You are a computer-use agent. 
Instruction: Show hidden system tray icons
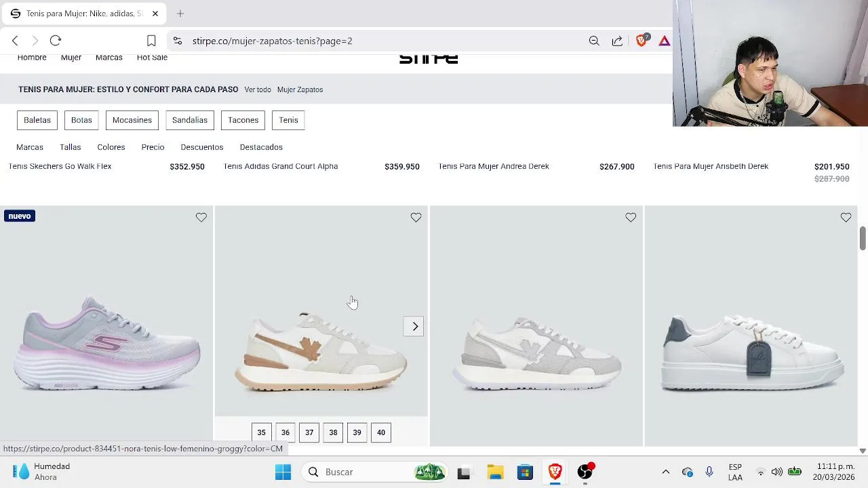[x=666, y=472]
